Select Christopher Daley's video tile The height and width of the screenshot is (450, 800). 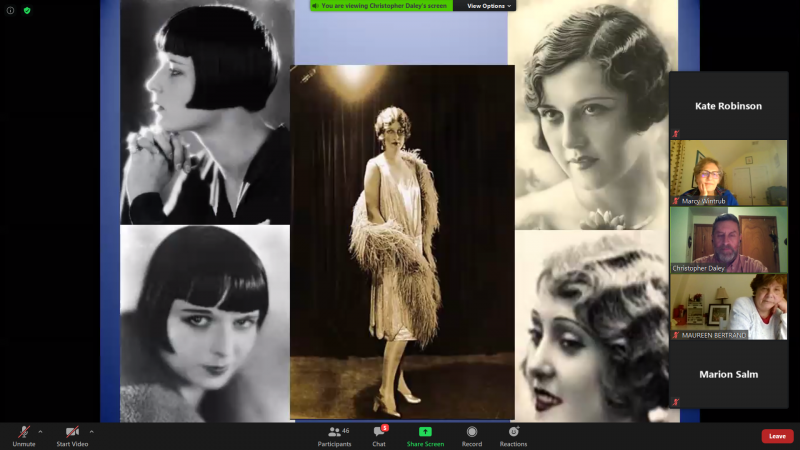729,240
